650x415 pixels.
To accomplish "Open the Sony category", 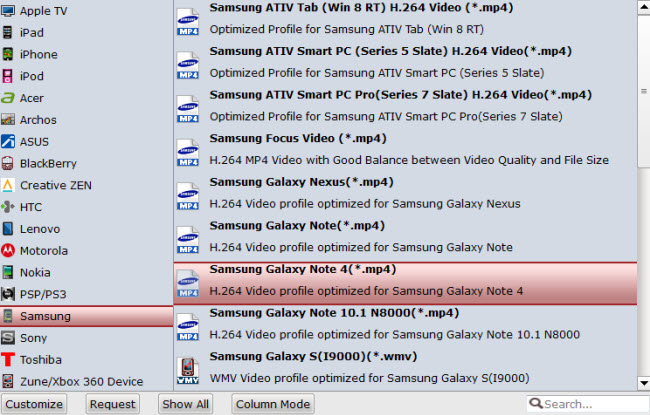I will 86,338.
